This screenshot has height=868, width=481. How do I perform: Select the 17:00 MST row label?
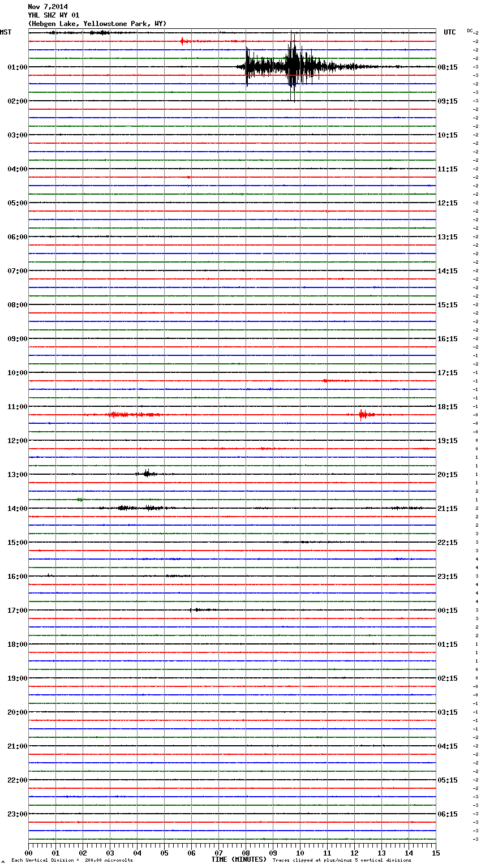18,611
